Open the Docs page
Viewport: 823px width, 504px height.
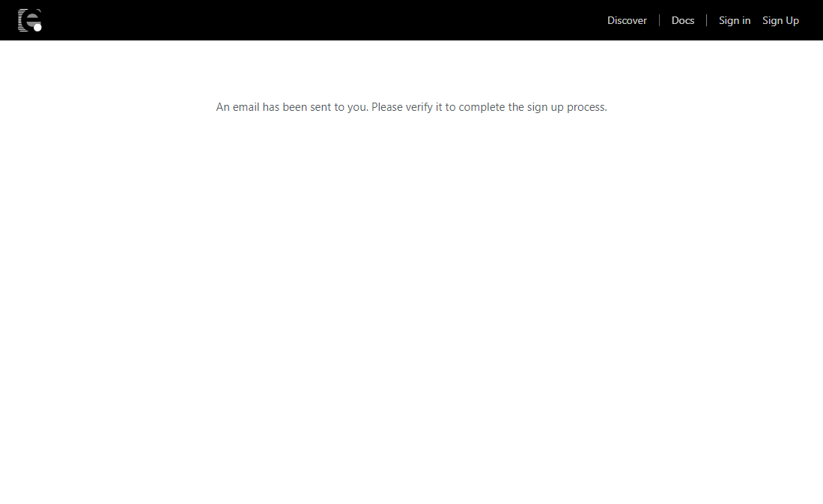tap(682, 20)
